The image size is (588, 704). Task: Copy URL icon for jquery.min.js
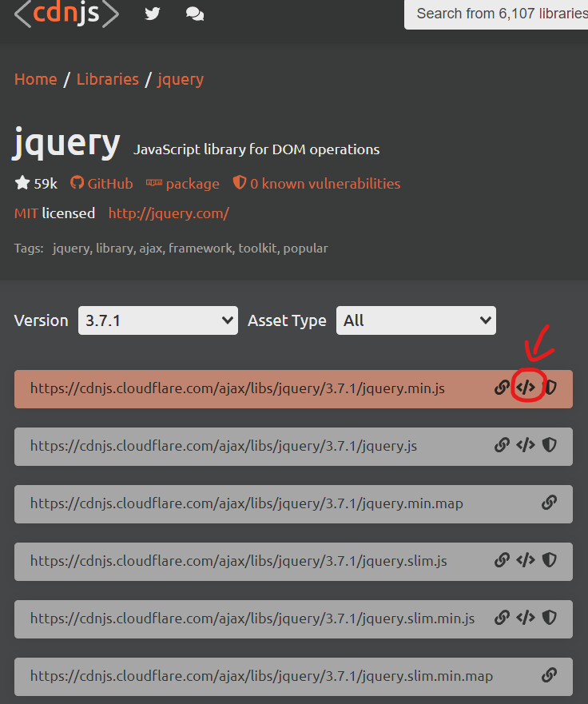[502, 388]
